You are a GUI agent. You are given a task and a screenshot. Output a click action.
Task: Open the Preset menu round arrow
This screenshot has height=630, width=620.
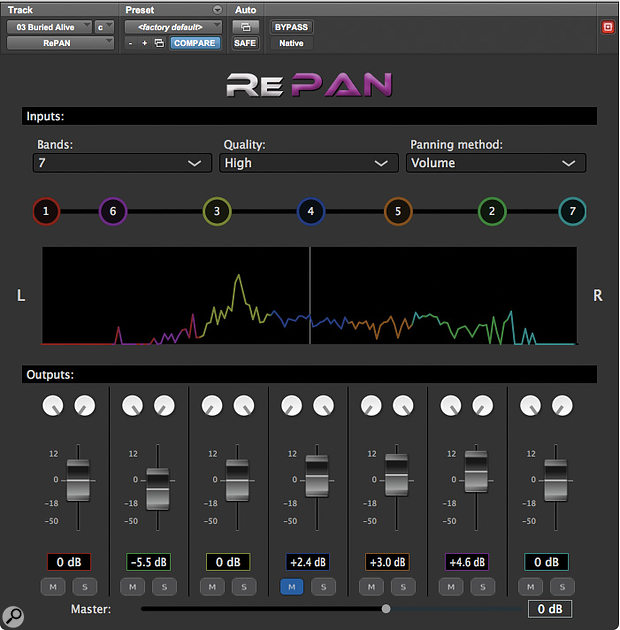coord(217,10)
